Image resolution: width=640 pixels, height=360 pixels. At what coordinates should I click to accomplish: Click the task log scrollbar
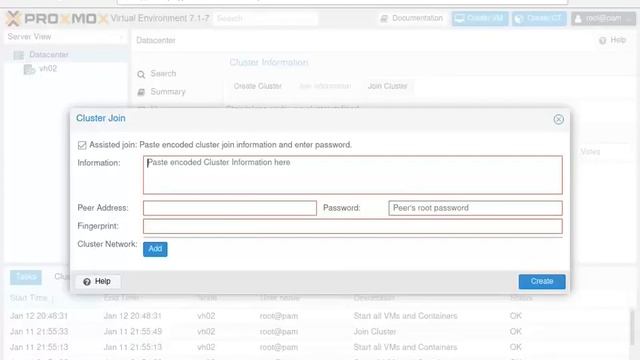pos(633,327)
